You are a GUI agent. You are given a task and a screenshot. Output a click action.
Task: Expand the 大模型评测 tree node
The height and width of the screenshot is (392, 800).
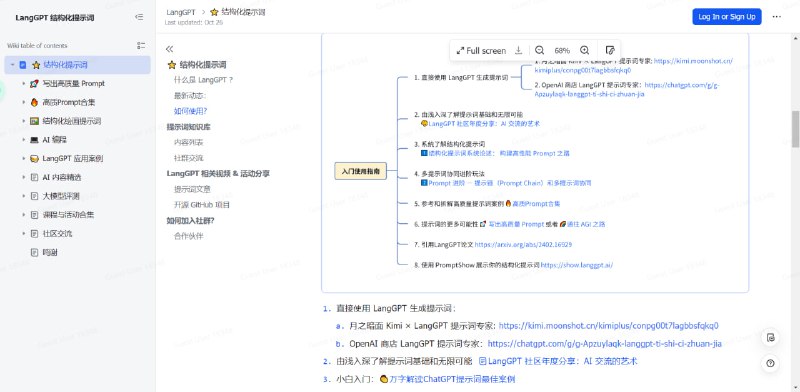click(23, 196)
